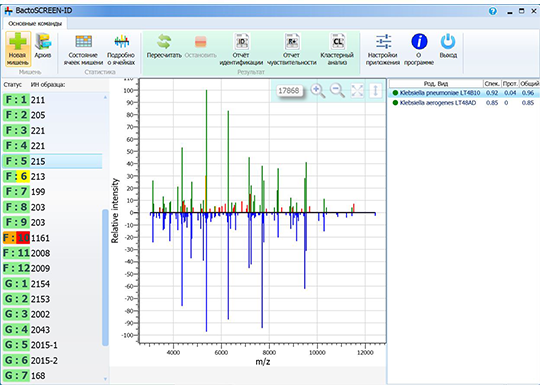Click the Прот. column header
Image resolution: width=540 pixels, height=388 pixels.
click(510, 83)
